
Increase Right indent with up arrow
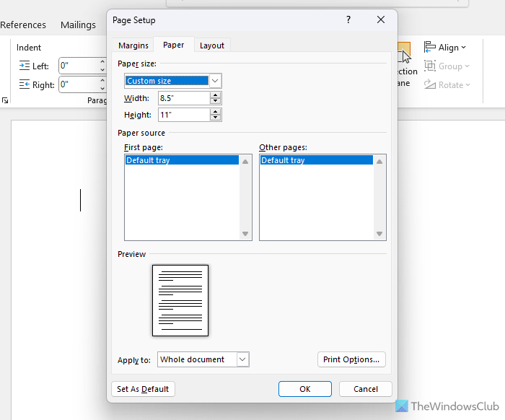click(x=102, y=80)
